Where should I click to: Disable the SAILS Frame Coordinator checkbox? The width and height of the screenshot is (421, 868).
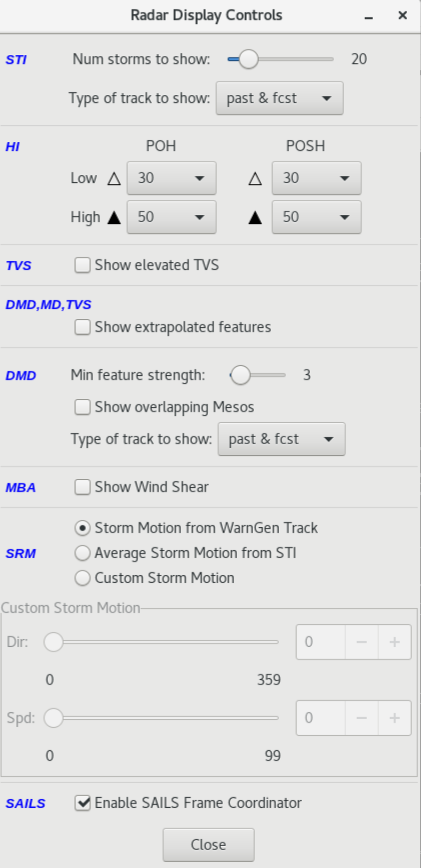pos(82,803)
